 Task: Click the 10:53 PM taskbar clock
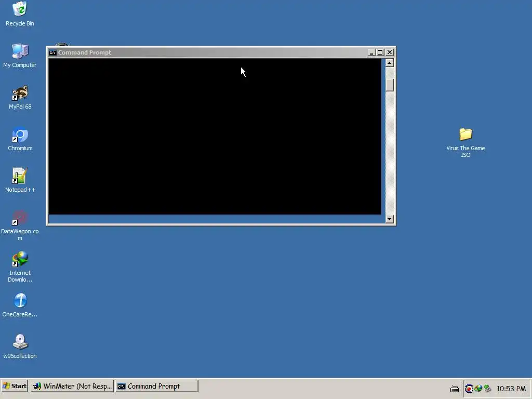(511, 389)
